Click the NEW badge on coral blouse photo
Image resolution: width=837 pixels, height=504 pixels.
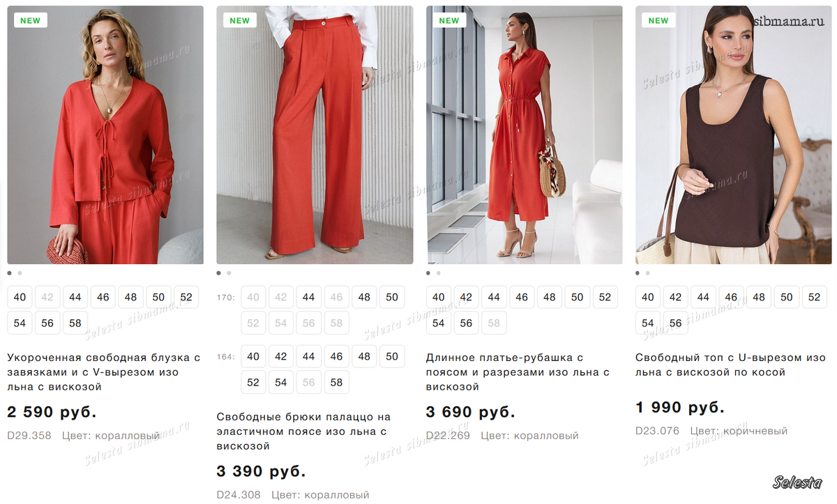pos(30,20)
